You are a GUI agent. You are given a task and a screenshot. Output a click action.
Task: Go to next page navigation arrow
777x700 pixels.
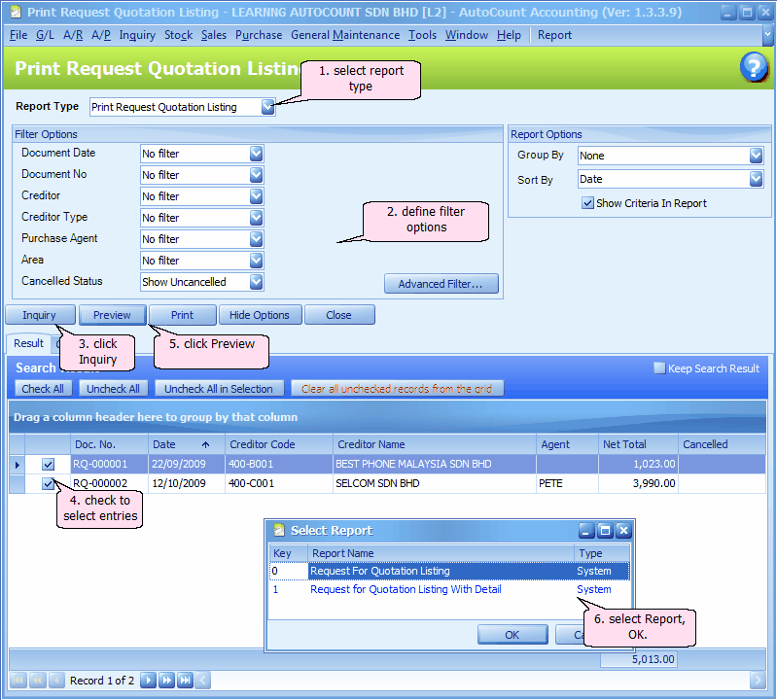pos(166,680)
